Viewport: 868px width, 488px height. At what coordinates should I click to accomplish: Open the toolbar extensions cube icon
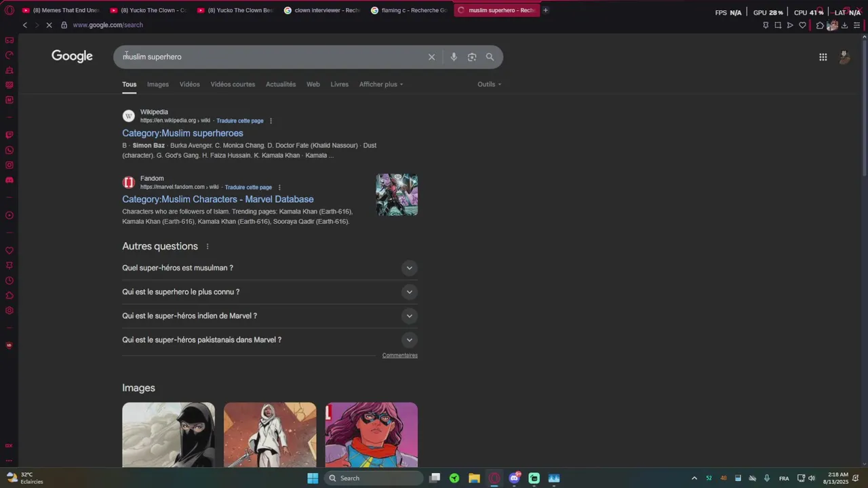(x=820, y=25)
